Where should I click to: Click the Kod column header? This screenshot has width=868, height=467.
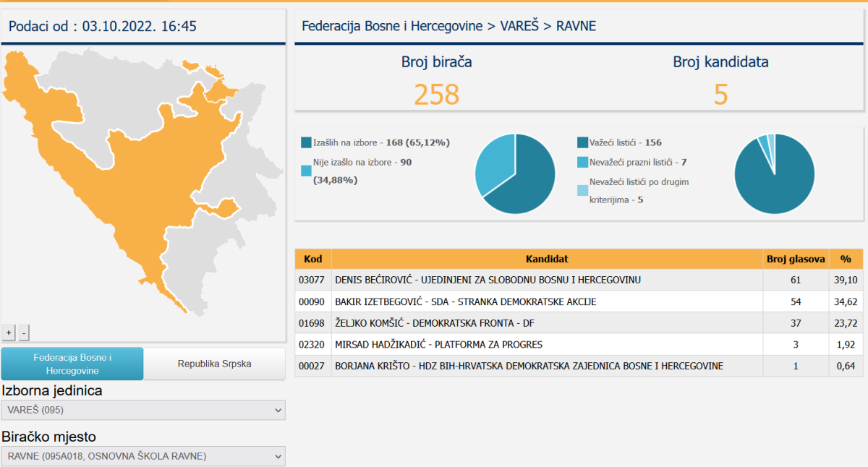[x=312, y=259]
